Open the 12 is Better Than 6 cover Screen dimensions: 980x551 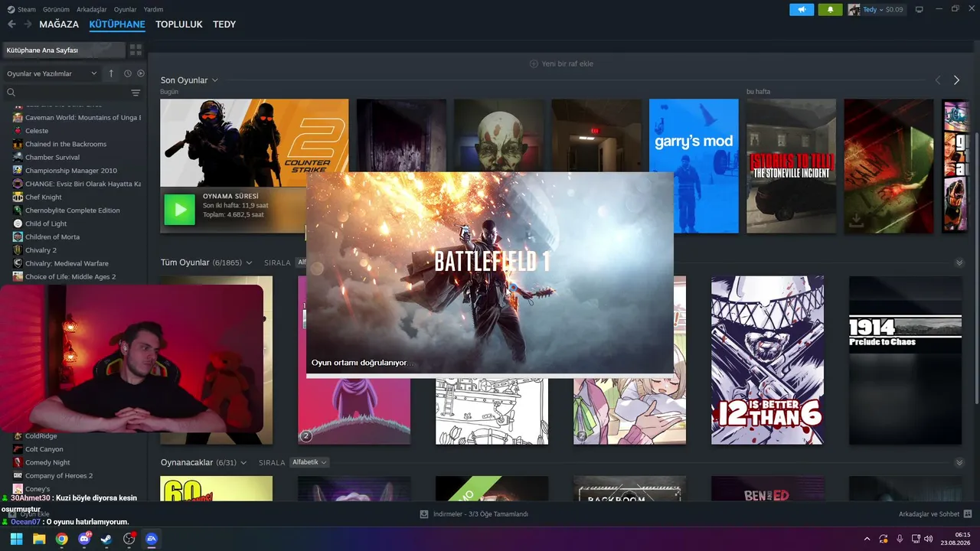[x=767, y=360]
